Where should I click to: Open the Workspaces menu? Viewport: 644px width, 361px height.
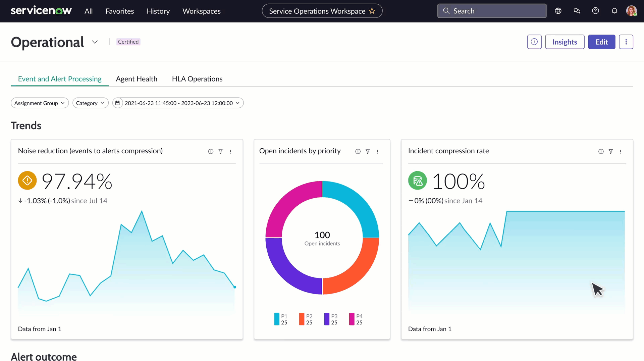point(202,11)
